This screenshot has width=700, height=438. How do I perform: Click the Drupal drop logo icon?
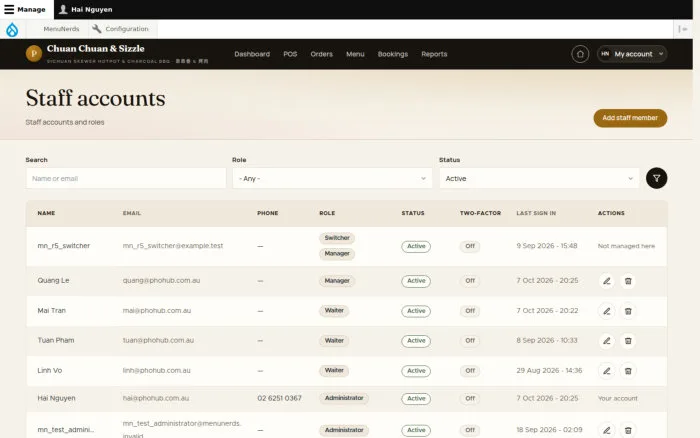(12, 29)
